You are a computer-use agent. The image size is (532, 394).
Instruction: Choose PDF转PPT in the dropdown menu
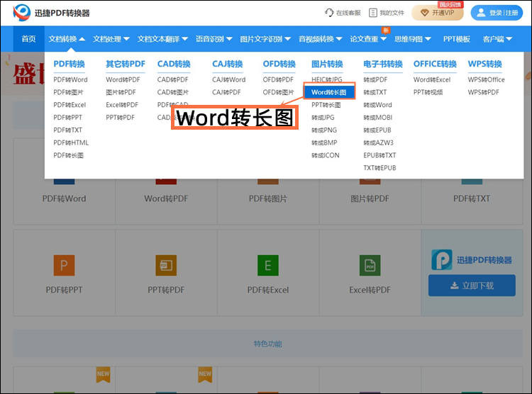67,118
